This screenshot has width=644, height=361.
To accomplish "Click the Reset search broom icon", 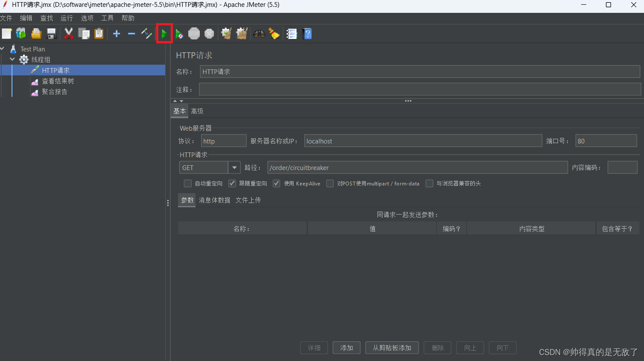I will point(274,33).
